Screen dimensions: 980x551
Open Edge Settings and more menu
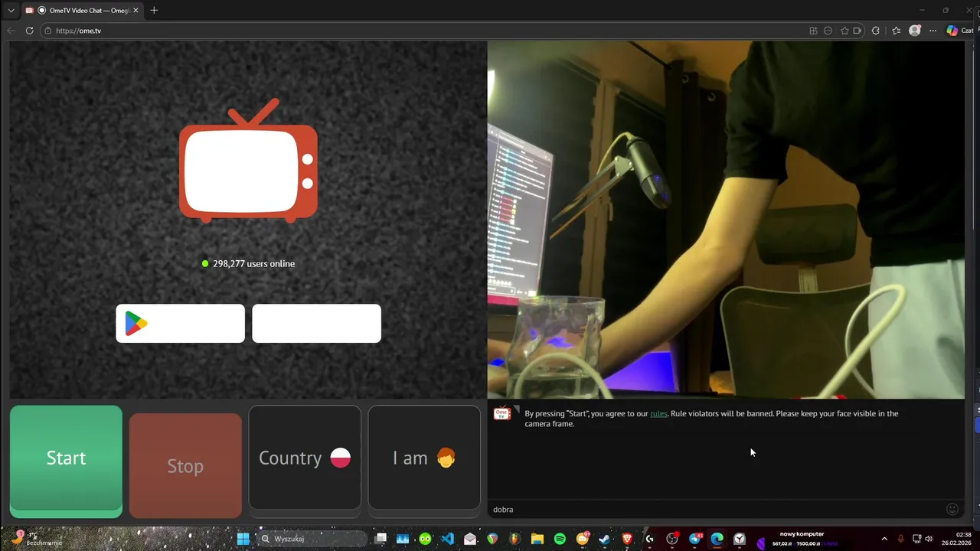point(933,31)
